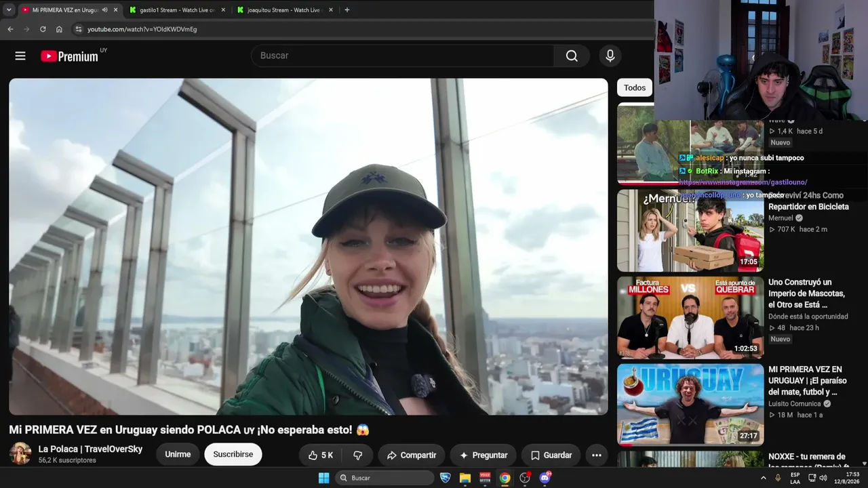This screenshot has height=488, width=868.
Task: Open La Polaca | TravelOverSky channel name
Action: 90,449
